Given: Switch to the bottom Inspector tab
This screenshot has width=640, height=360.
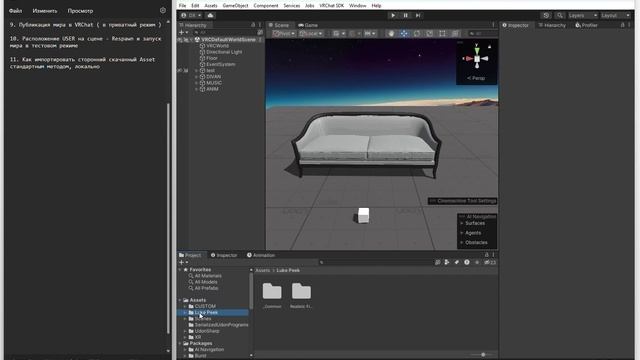Looking at the screenshot, I should point(224,255).
